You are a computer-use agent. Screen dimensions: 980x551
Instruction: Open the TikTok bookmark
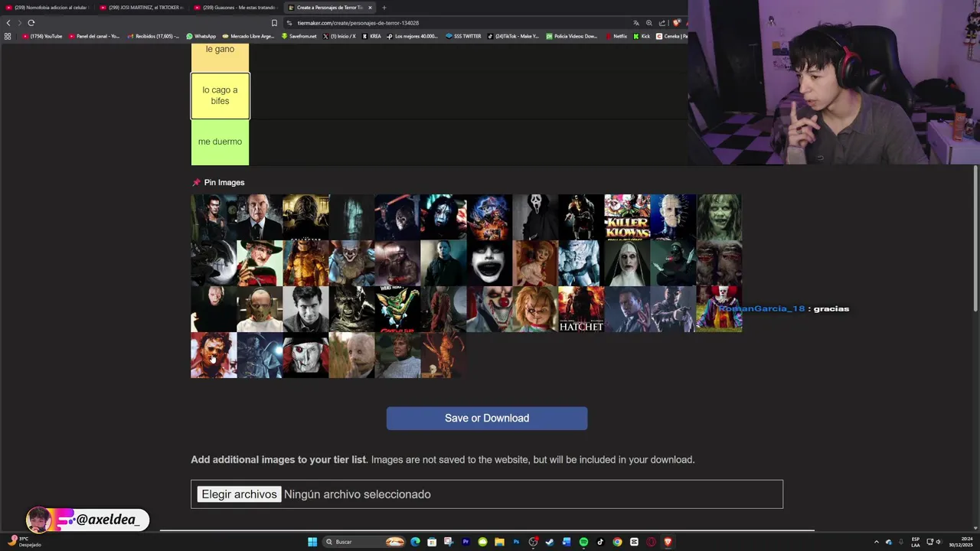click(514, 36)
